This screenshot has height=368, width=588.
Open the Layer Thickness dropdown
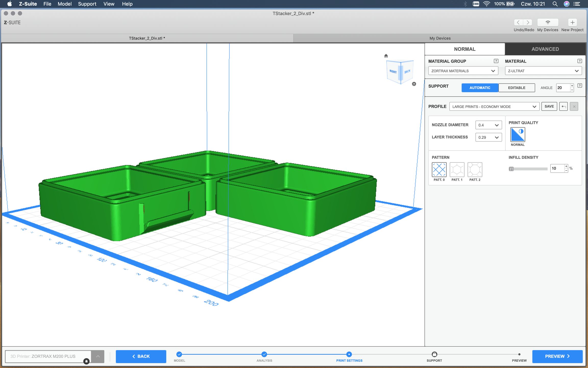pos(488,137)
